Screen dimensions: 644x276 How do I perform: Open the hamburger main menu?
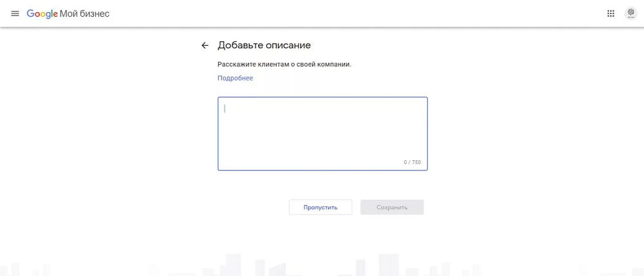[15, 14]
